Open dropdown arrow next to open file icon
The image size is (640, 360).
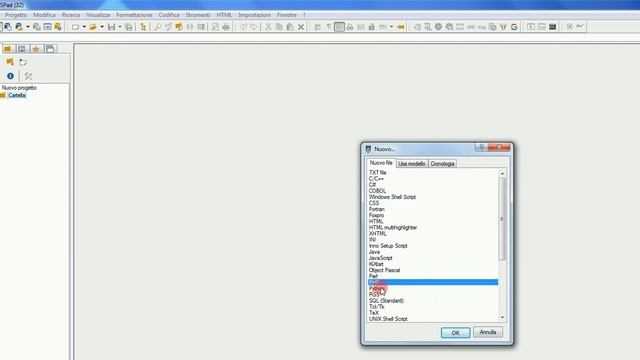coord(102,27)
